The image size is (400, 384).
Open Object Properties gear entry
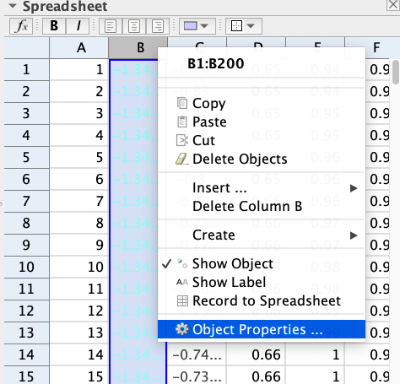click(261, 329)
